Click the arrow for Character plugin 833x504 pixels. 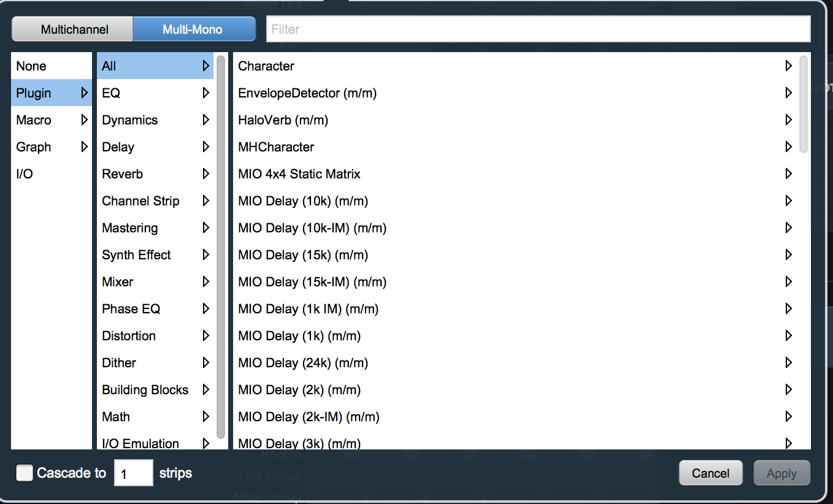(789, 66)
